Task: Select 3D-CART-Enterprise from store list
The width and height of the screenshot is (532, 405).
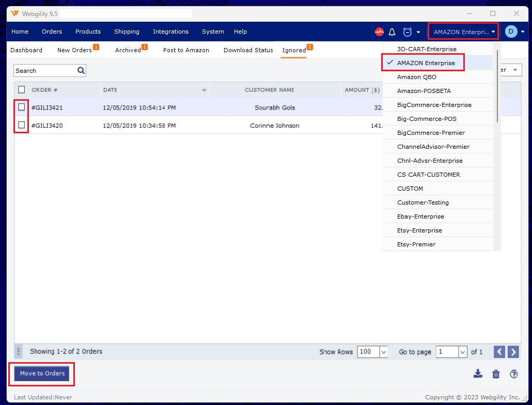Action: [437, 49]
